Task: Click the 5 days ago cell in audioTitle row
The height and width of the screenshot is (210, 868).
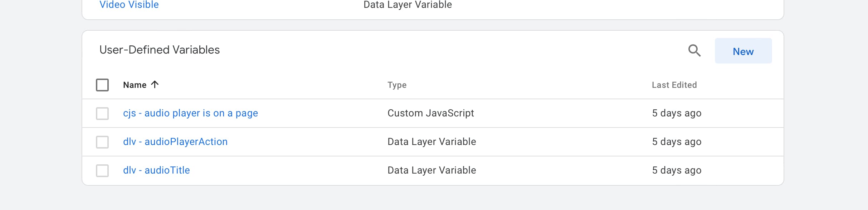Action: pyautogui.click(x=677, y=170)
